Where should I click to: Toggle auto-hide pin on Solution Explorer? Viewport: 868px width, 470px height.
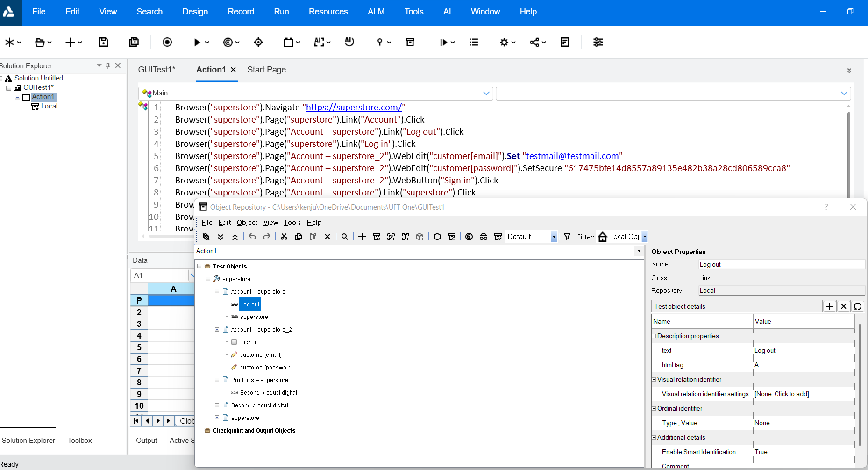[108, 66]
